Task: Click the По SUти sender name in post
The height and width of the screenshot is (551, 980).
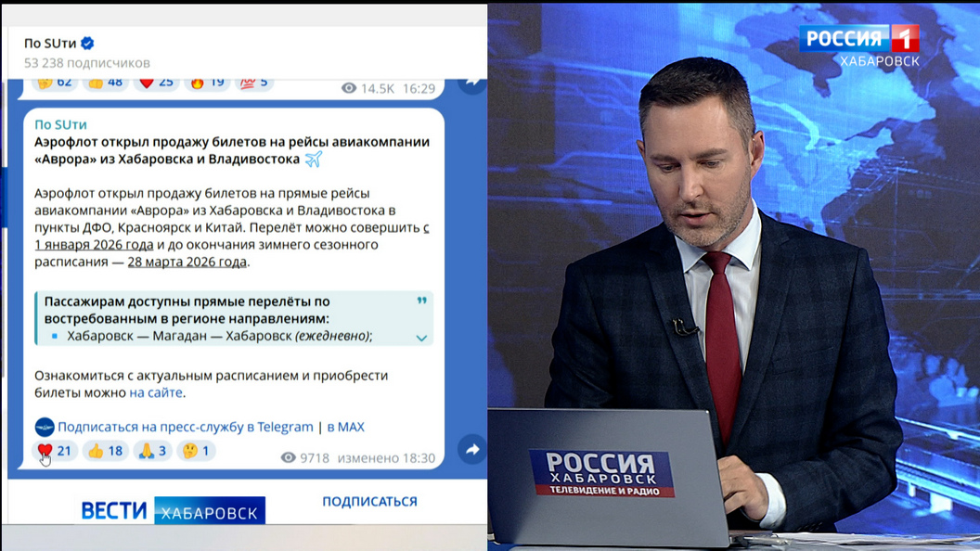Action: [60, 124]
